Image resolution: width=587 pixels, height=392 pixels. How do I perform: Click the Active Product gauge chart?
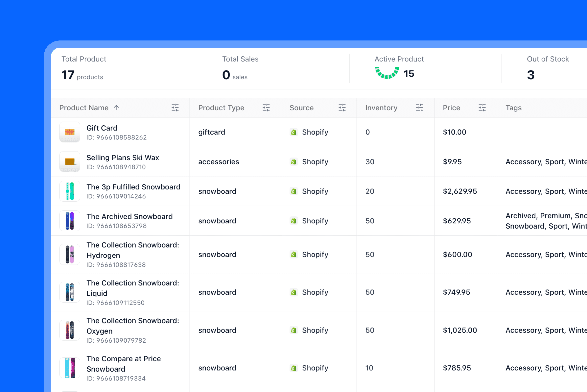(387, 73)
